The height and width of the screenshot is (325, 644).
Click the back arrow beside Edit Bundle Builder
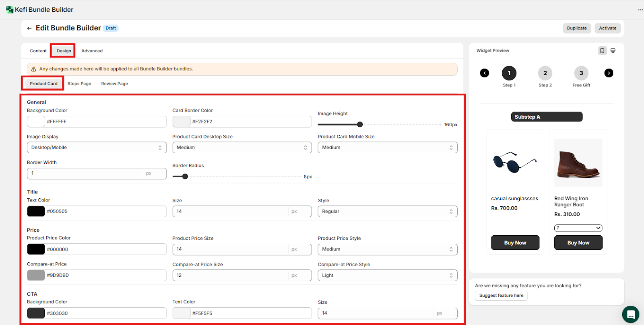[x=29, y=28]
